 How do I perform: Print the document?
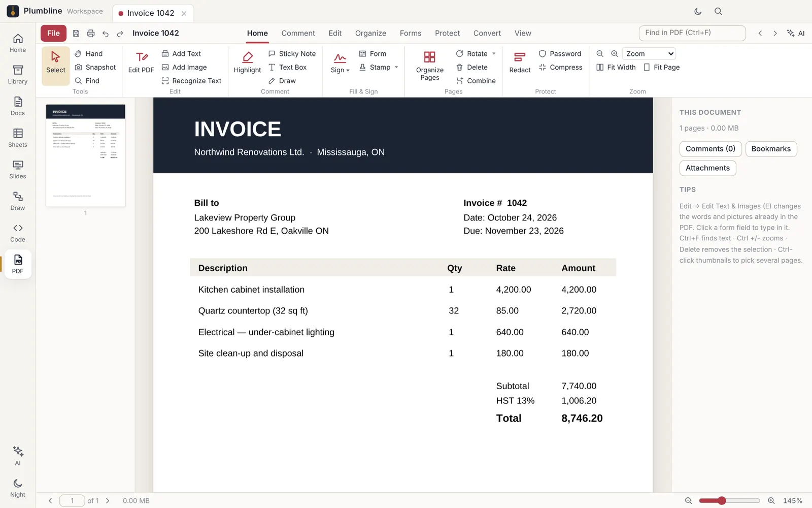tap(91, 34)
